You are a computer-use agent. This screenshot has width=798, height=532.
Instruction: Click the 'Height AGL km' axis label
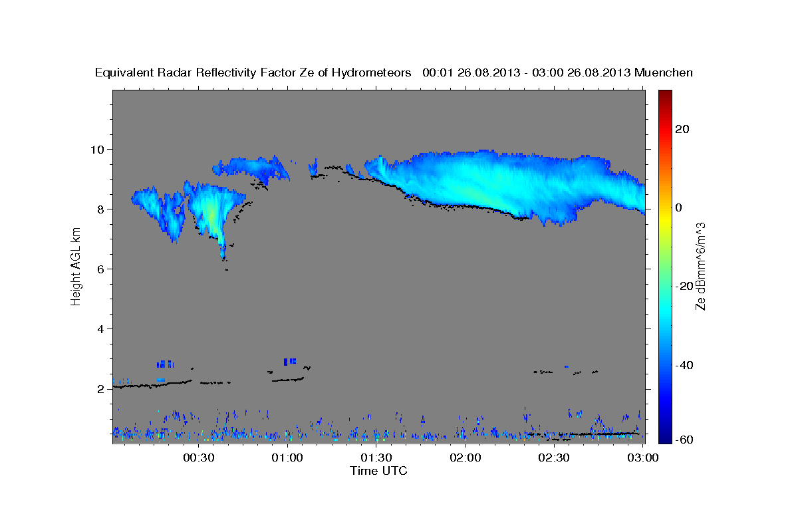(x=76, y=266)
